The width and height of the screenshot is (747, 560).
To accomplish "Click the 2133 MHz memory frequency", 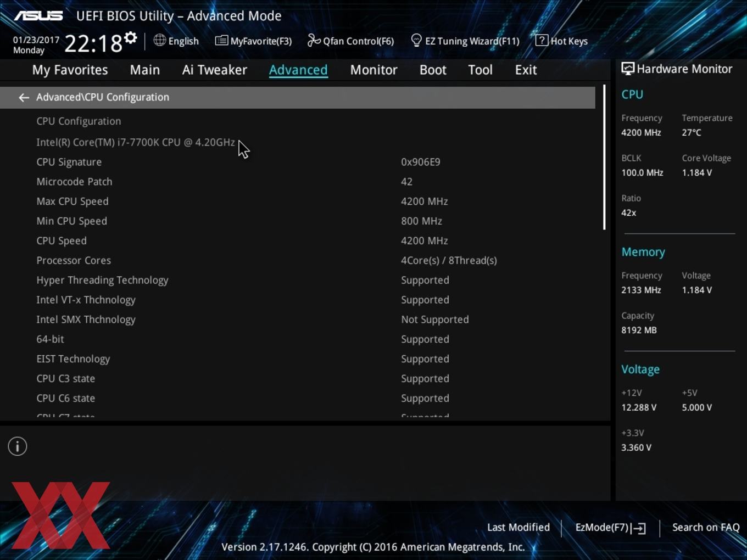I will point(641,290).
